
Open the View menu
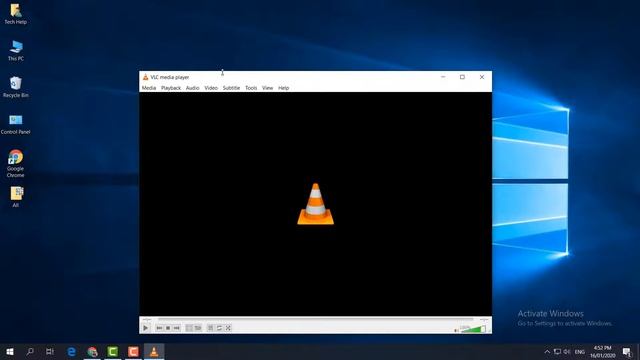coord(267,88)
